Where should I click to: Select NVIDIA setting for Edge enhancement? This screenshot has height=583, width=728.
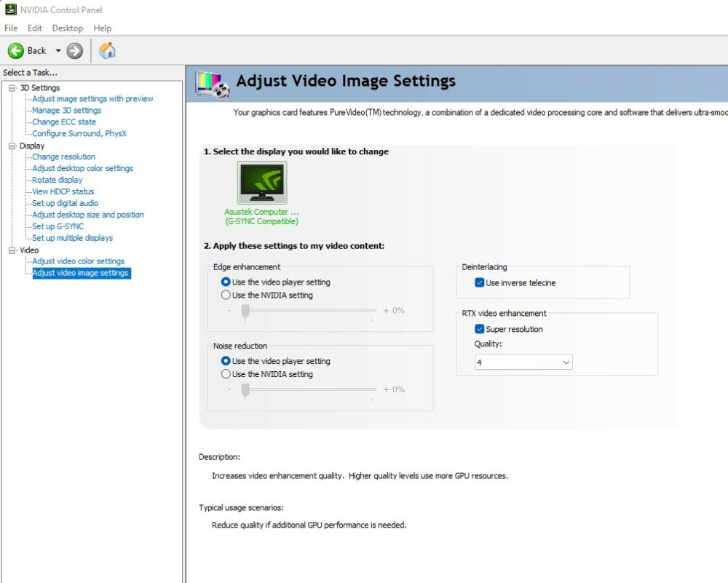pyautogui.click(x=226, y=296)
